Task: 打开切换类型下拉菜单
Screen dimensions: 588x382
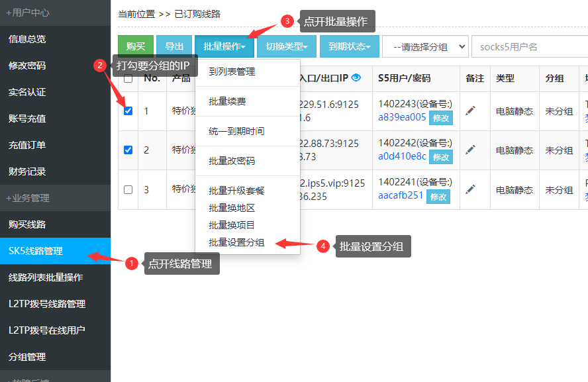Action: [286, 46]
